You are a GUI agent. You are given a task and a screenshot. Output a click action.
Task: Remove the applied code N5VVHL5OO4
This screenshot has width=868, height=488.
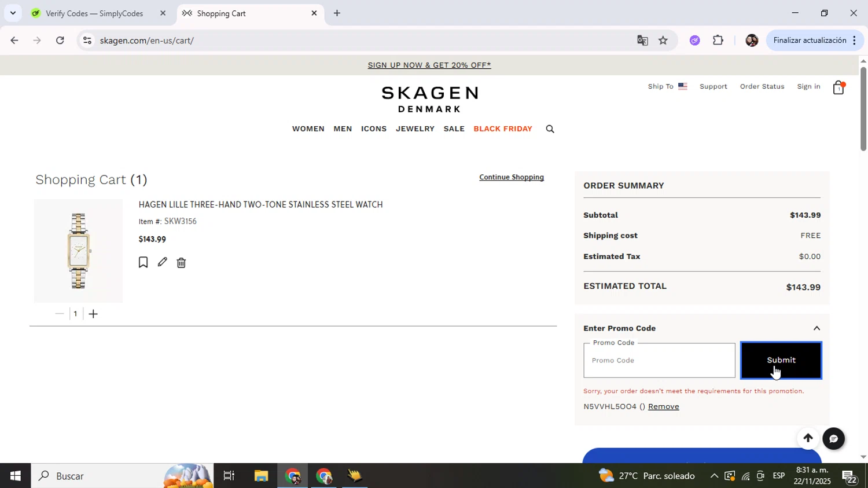point(663,406)
